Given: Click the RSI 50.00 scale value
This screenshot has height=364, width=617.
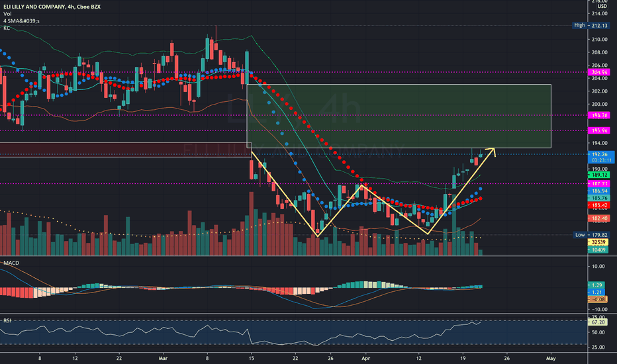Looking at the screenshot, I should click(598, 332).
